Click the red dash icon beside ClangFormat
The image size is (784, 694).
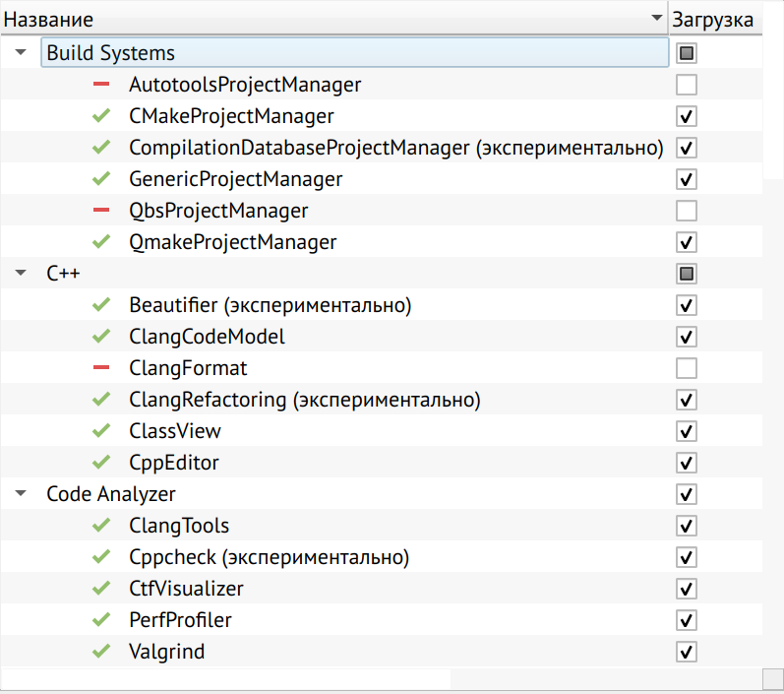click(101, 368)
